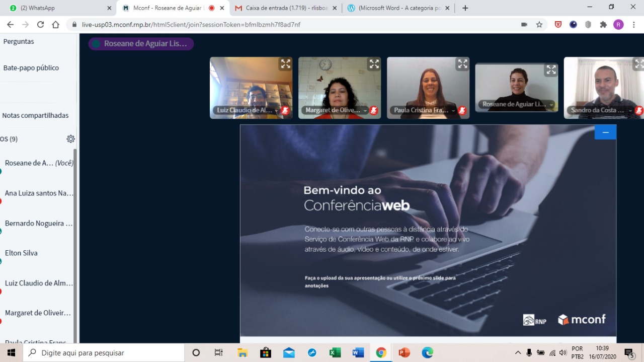Click the Roseane de Aguiar Lis… room title button
Image resolution: width=644 pixels, height=362 pixels.
coord(141,44)
